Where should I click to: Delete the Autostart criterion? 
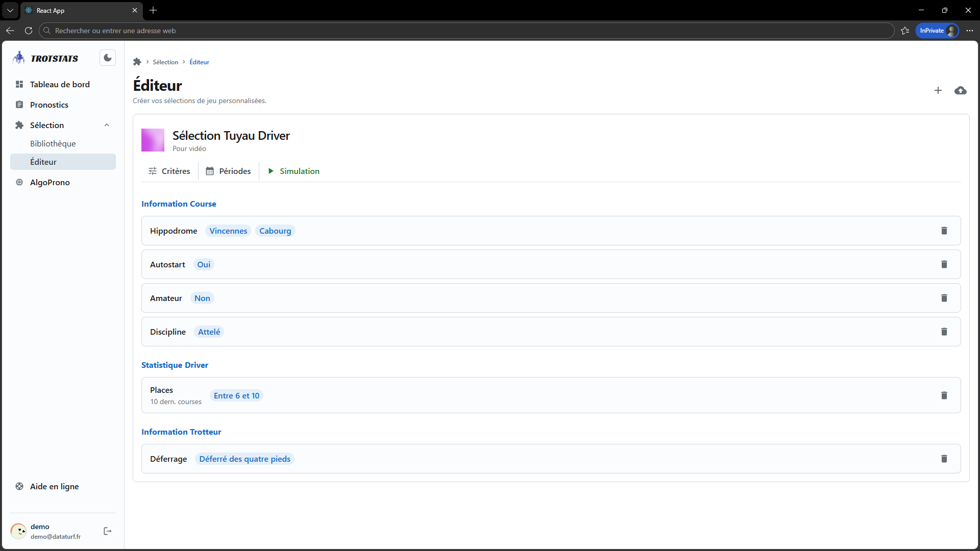[x=944, y=264]
